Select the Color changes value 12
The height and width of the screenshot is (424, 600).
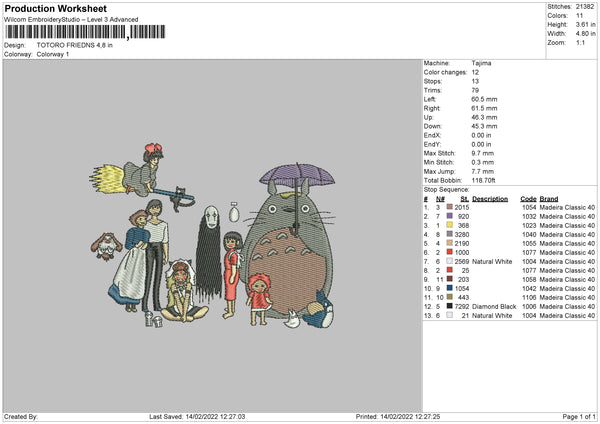click(475, 72)
